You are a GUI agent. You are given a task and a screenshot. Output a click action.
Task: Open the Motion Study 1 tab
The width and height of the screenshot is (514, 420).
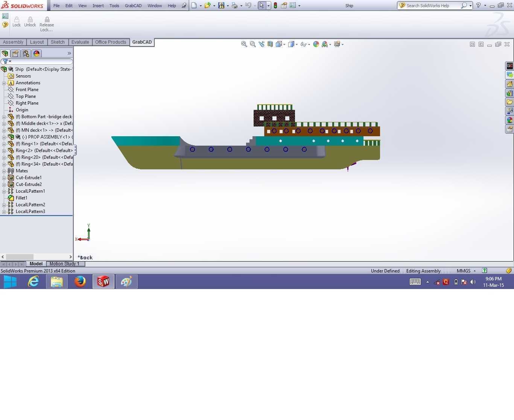[64, 264]
